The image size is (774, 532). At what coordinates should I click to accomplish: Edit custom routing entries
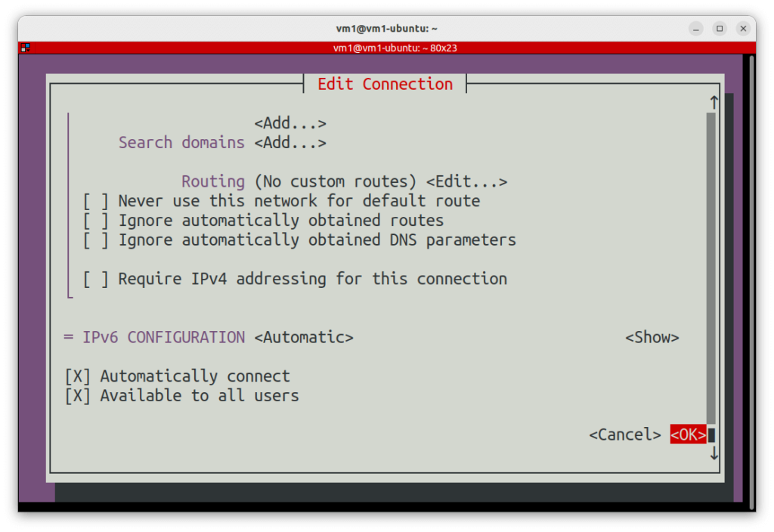[x=466, y=181]
